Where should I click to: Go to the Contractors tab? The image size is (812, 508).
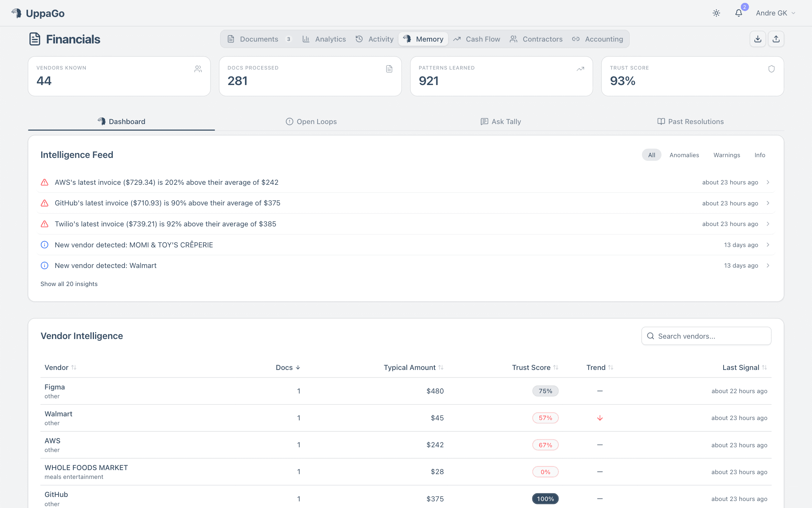536,39
